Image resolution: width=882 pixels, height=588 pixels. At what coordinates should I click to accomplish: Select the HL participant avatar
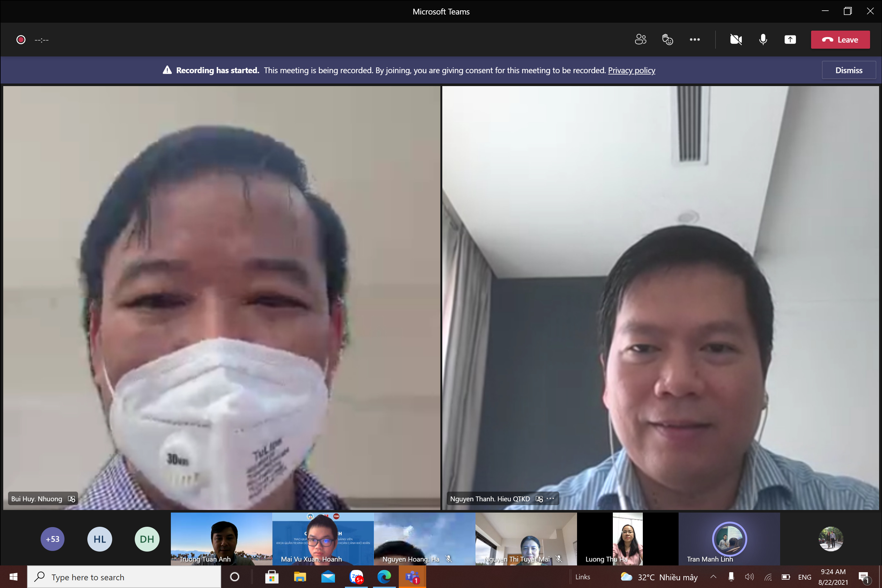coord(99,539)
